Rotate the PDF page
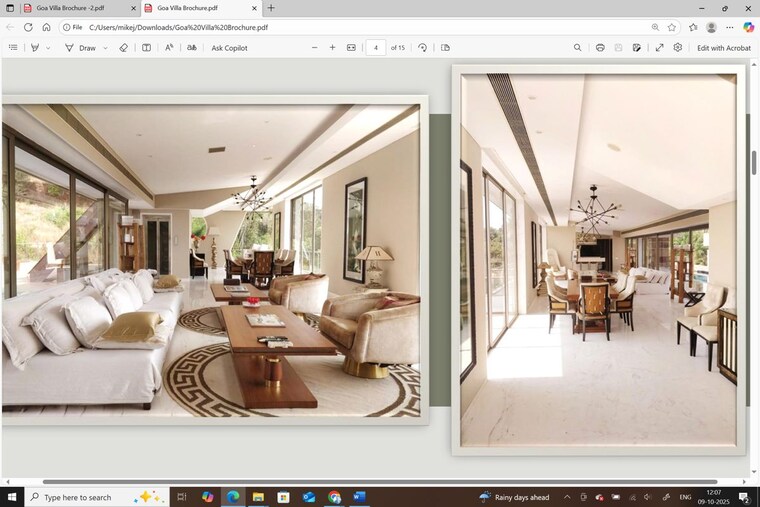 pos(423,48)
